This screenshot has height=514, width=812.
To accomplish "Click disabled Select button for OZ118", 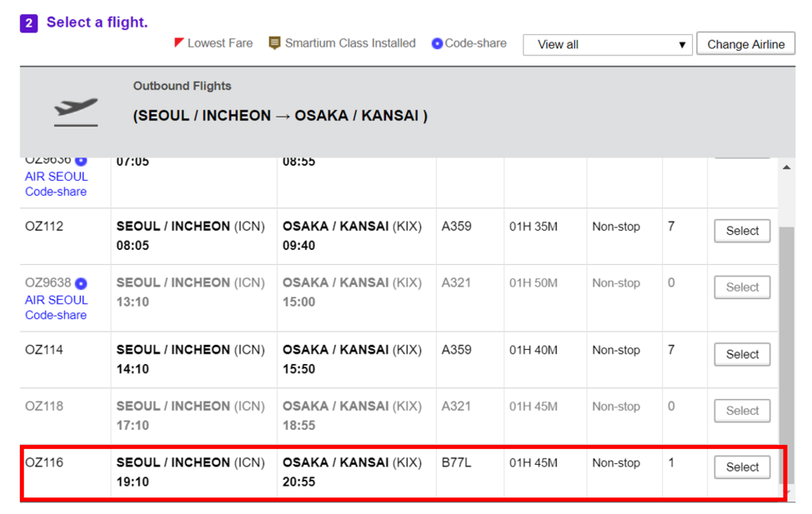I will [742, 410].
